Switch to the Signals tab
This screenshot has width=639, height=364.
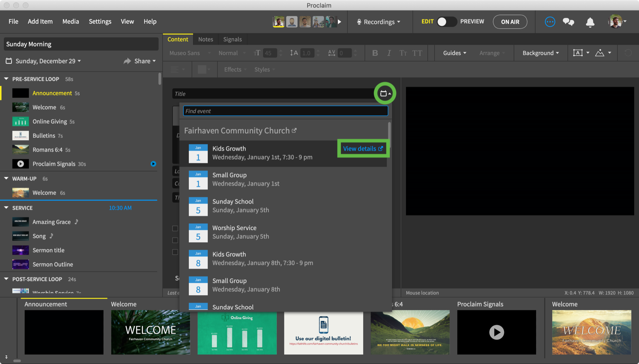[x=232, y=39]
